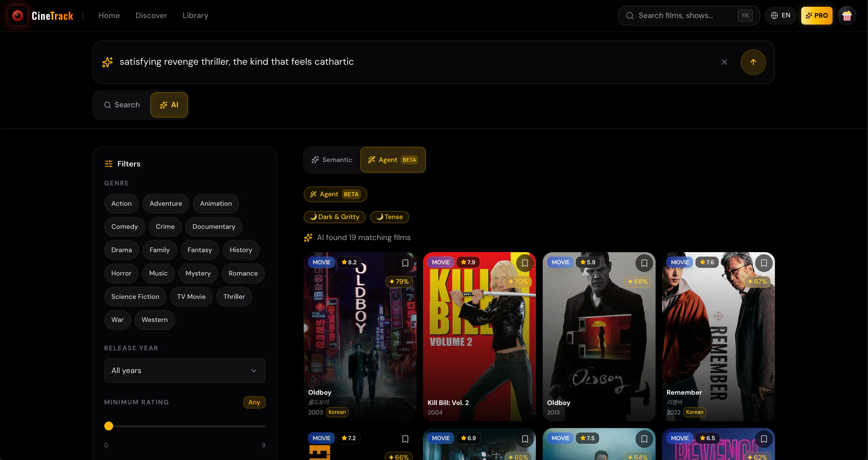The width and height of the screenshot is (868, 460).
Task: Toggle the War genre filter
Action: (117, 320)
